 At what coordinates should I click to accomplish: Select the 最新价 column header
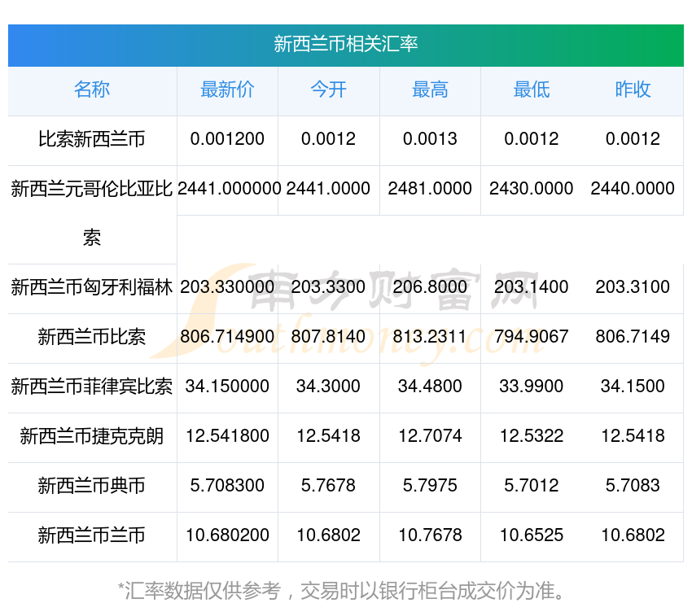tap(227, 90)
